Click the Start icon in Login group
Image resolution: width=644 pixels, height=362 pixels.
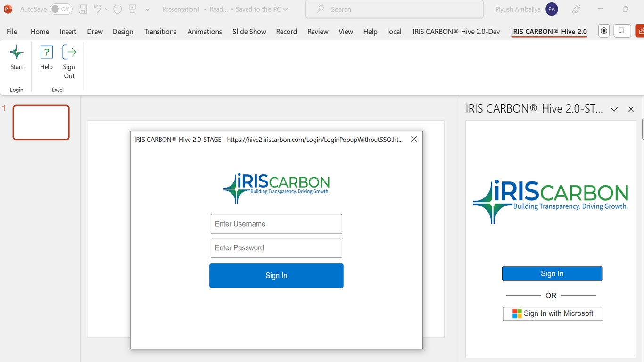tap(17, 58)
